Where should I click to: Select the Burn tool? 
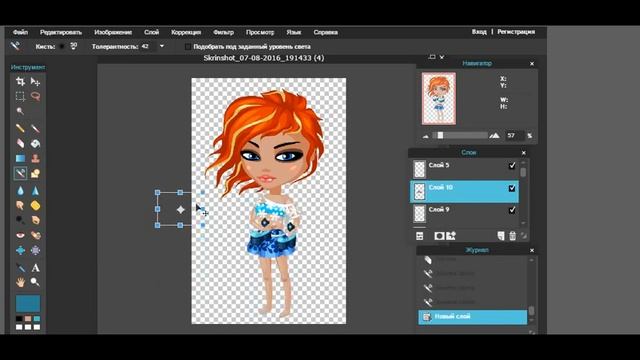point(36,220)
